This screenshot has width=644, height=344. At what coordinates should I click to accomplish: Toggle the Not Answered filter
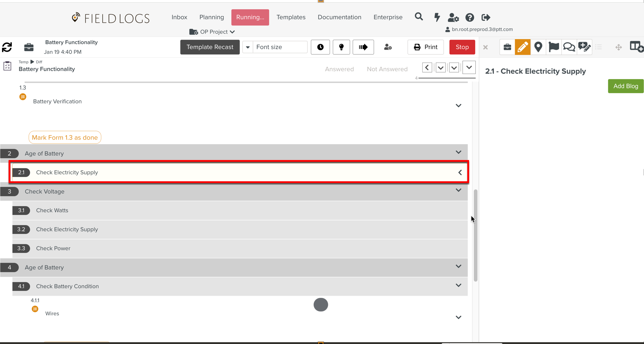(x=387, y=69)
